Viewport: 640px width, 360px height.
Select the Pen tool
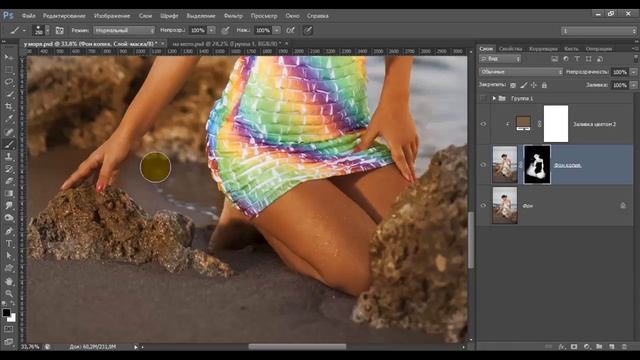point(9,231)
